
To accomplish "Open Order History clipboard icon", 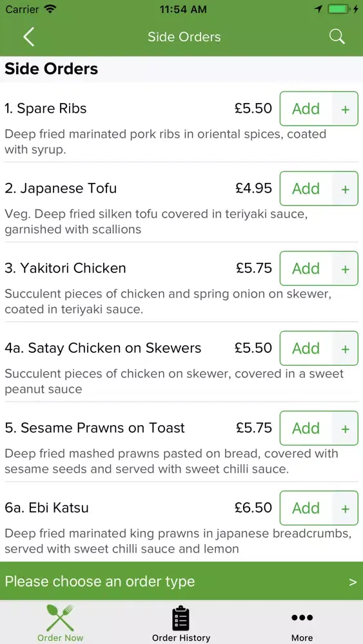I will coord(181,618).
